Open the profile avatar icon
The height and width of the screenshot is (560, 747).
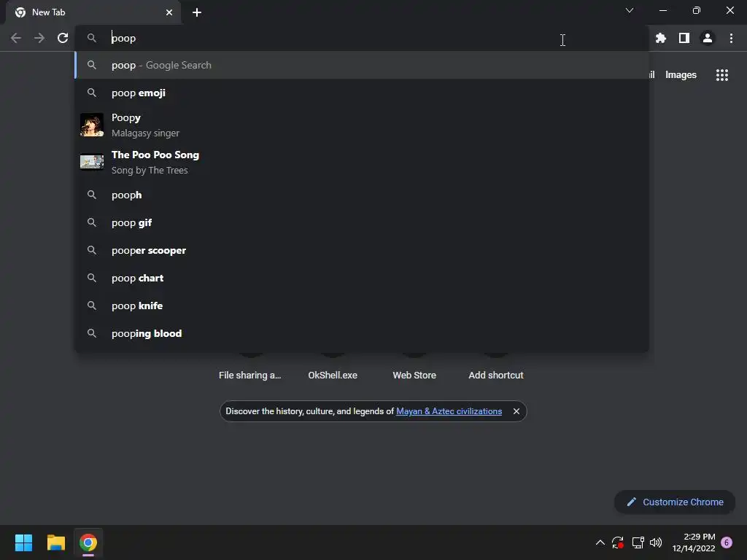[x=708, y=38]
